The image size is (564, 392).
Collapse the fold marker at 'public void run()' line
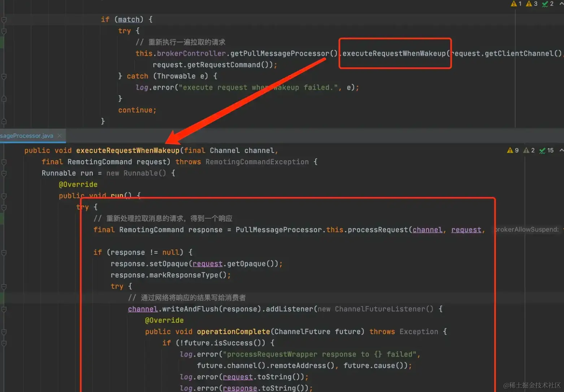[4, 196]
